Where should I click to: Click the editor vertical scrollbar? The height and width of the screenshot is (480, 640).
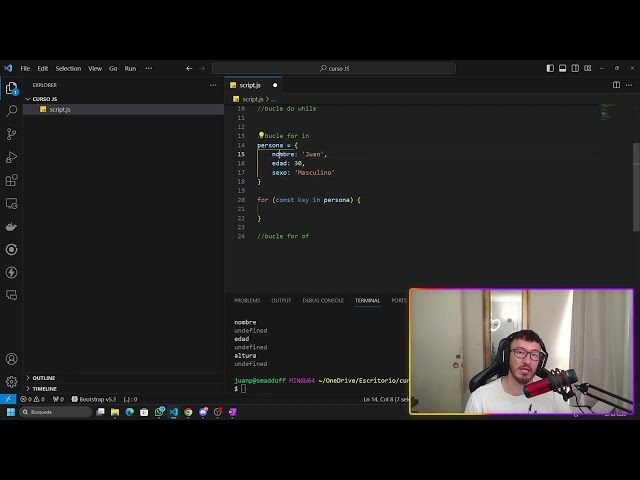(x=636, y=187)
